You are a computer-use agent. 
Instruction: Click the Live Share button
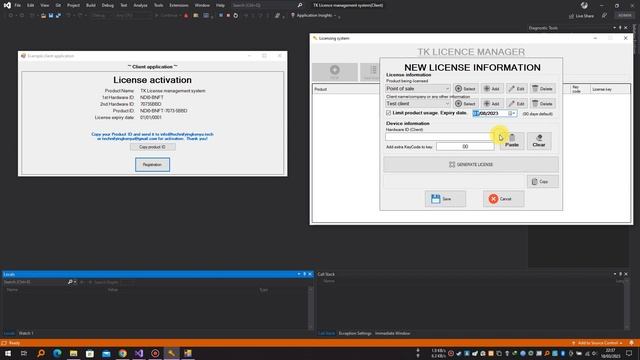click(x=581, y=16)
